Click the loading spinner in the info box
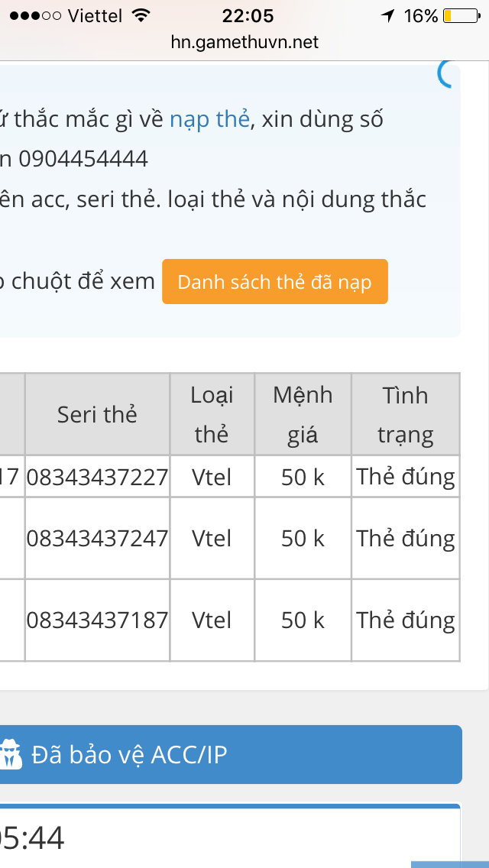Screen dimensions: 489x868 click(447, 73)
